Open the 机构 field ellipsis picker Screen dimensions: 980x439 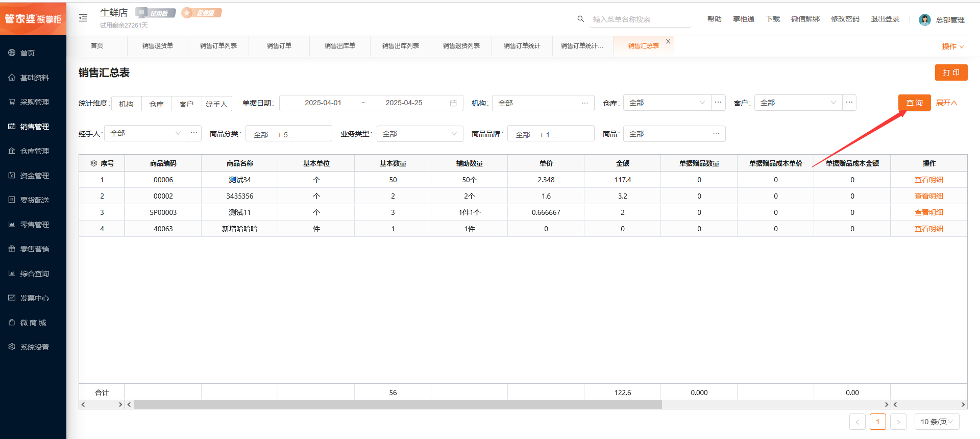point(585,103)
